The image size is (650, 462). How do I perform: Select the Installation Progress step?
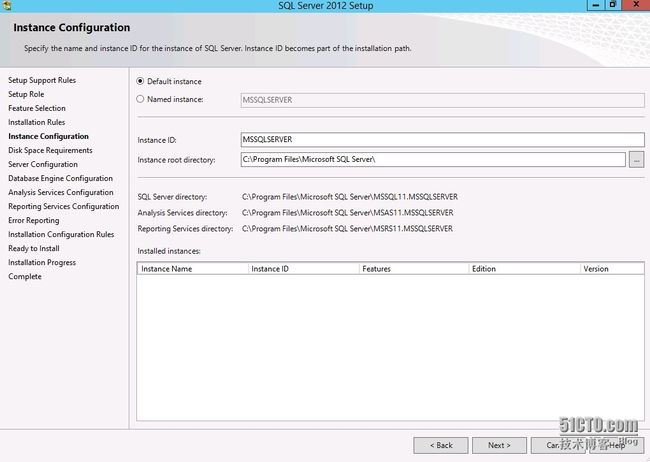[x=42, y=263]
